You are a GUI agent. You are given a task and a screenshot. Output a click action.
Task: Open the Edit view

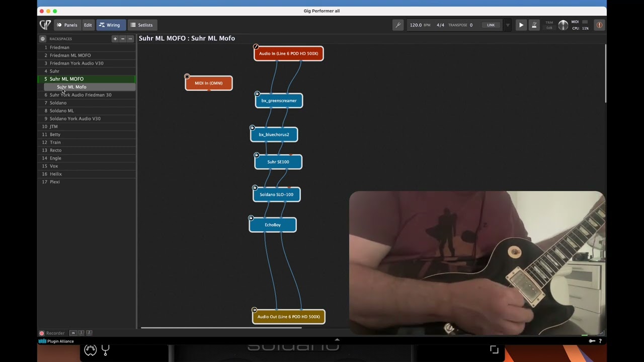88,25
